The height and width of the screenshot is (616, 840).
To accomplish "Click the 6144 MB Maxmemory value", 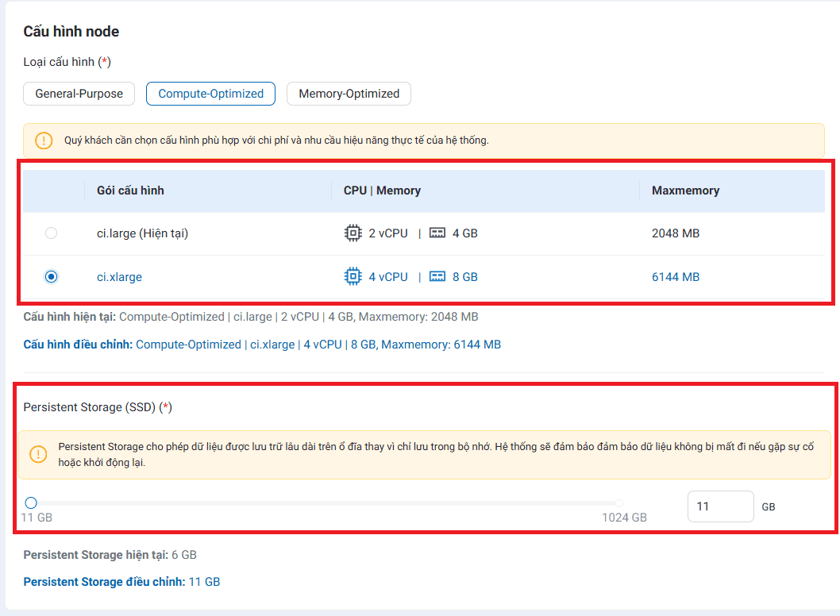I will tap(675, 277).
